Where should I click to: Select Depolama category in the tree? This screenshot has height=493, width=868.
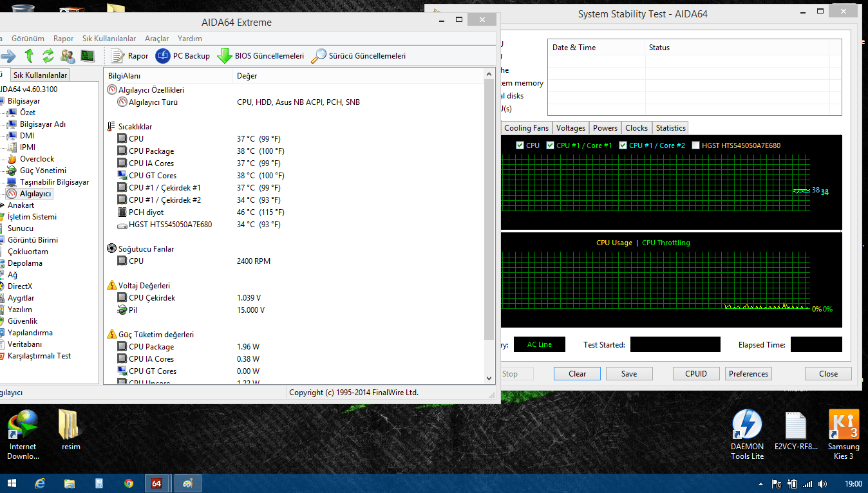click(25, 263)
